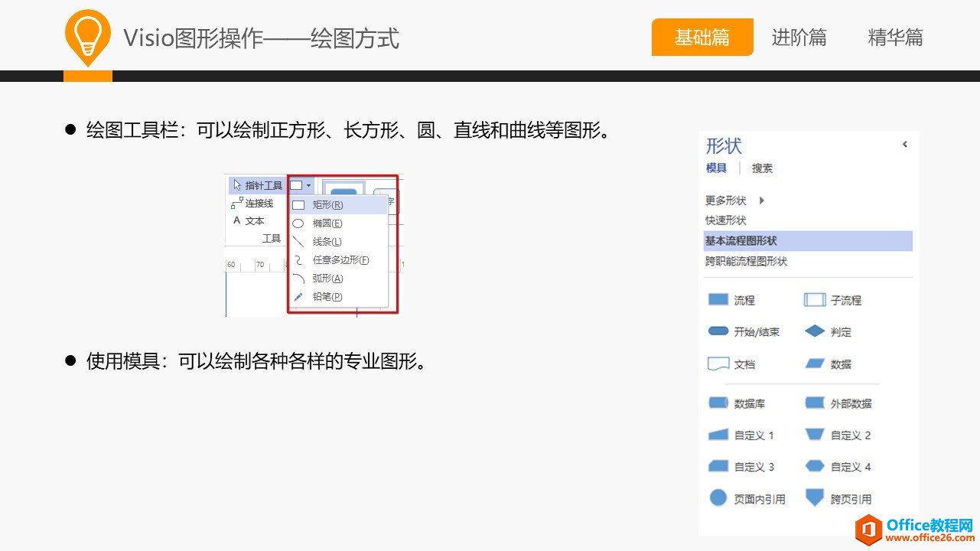
Task: Select the 连接线 connector tool
Action: pos(252,204)
